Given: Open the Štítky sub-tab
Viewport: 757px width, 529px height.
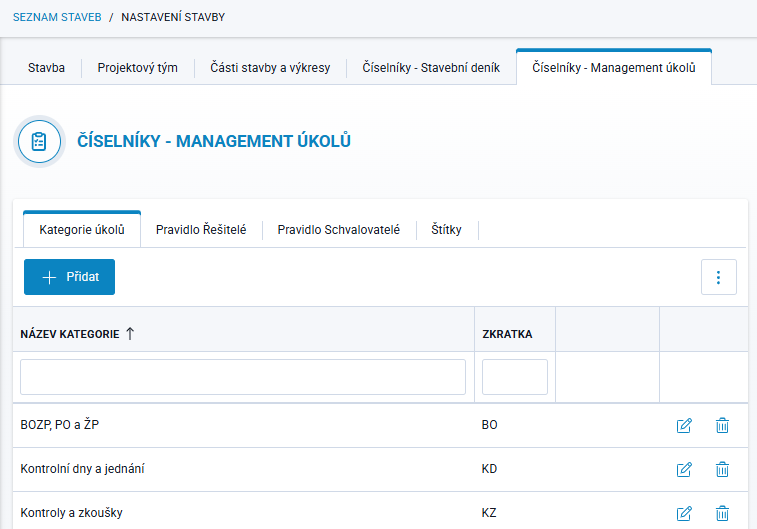Looking at the screenshot, I should point(446,230).
